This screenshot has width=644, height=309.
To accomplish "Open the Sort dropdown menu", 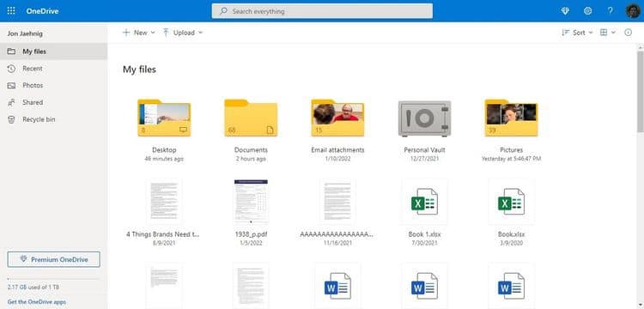I will (577, 33).
